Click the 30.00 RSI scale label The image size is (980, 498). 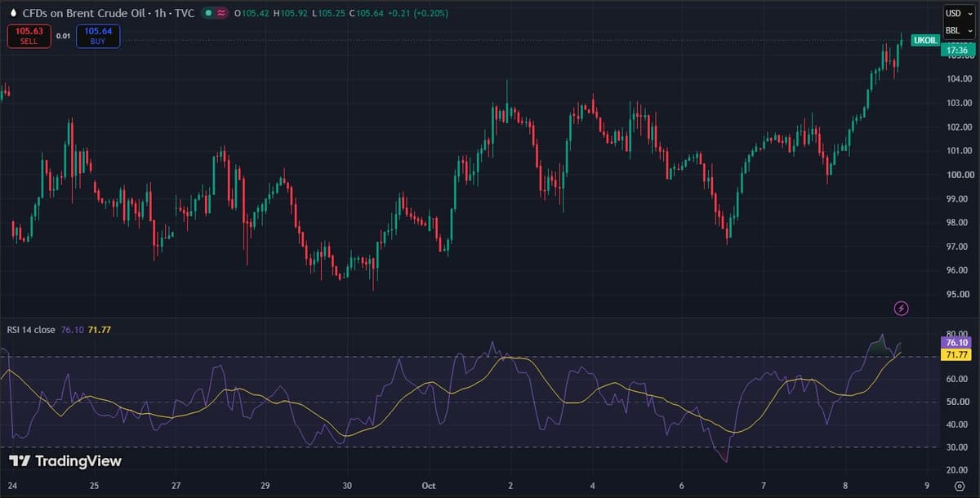pos(957,447)
